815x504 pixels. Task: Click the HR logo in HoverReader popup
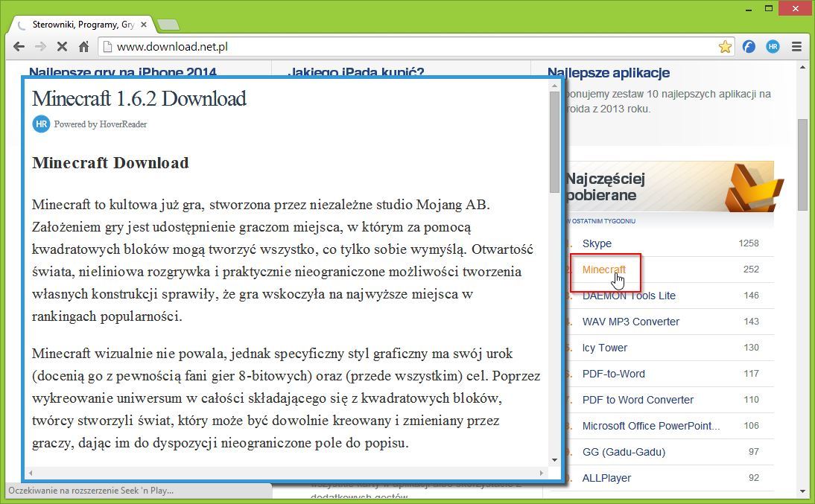point(41,124)
